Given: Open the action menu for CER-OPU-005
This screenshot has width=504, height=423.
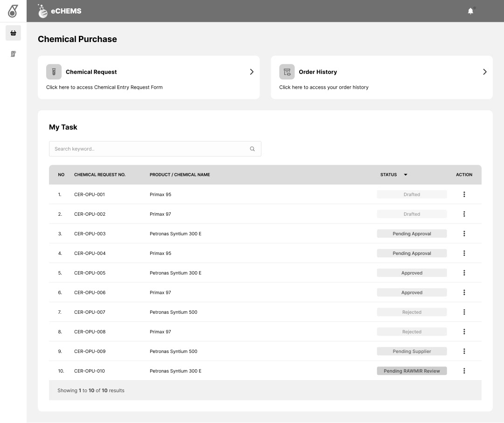Looking at the screenshot, I should tap(464, 273).
